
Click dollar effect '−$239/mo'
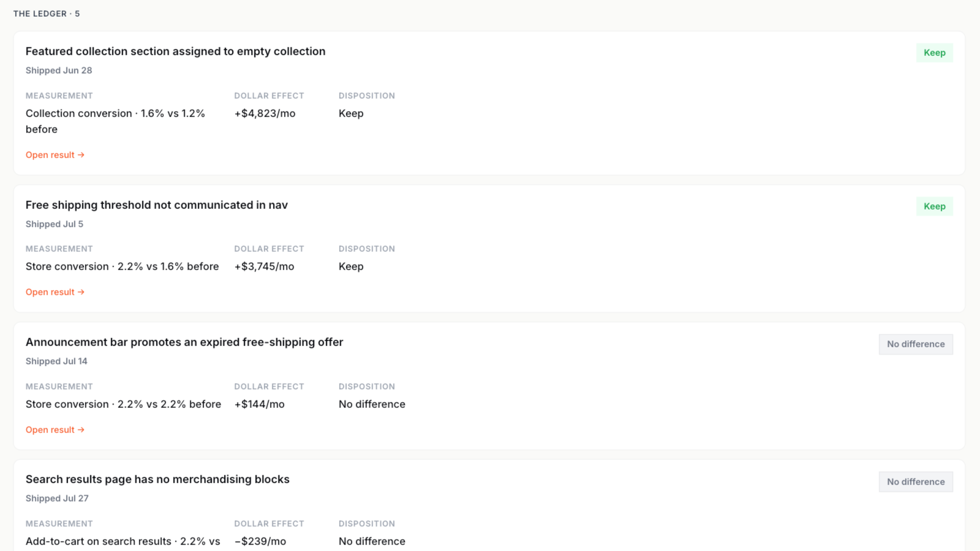pyautogui.click(x=260, y=542)
